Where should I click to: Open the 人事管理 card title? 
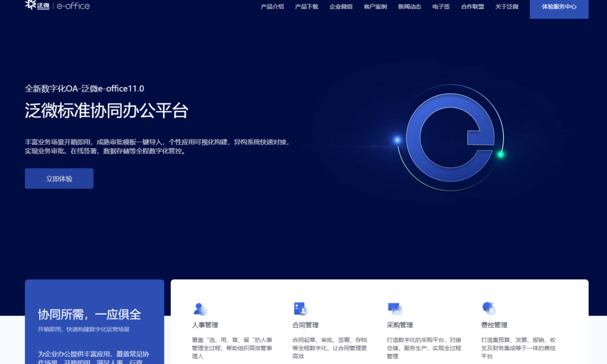point(205,325)
